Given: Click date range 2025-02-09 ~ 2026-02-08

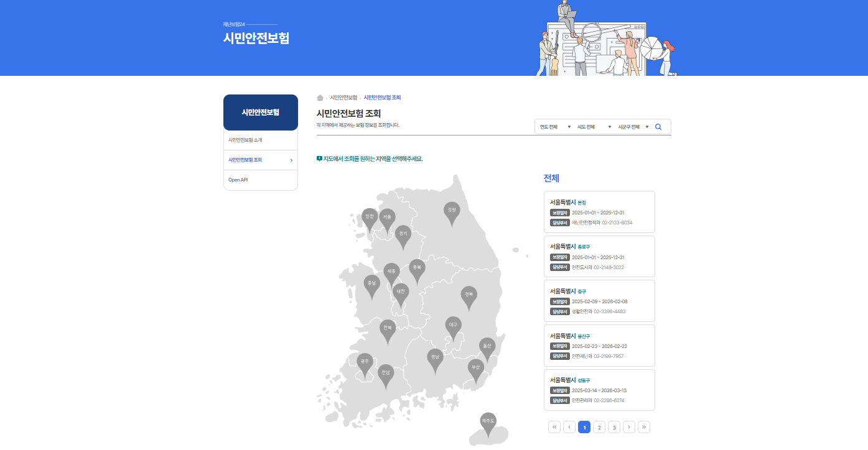Looking at the screenshot, I should pyautogui.click(x=600, y=301).
